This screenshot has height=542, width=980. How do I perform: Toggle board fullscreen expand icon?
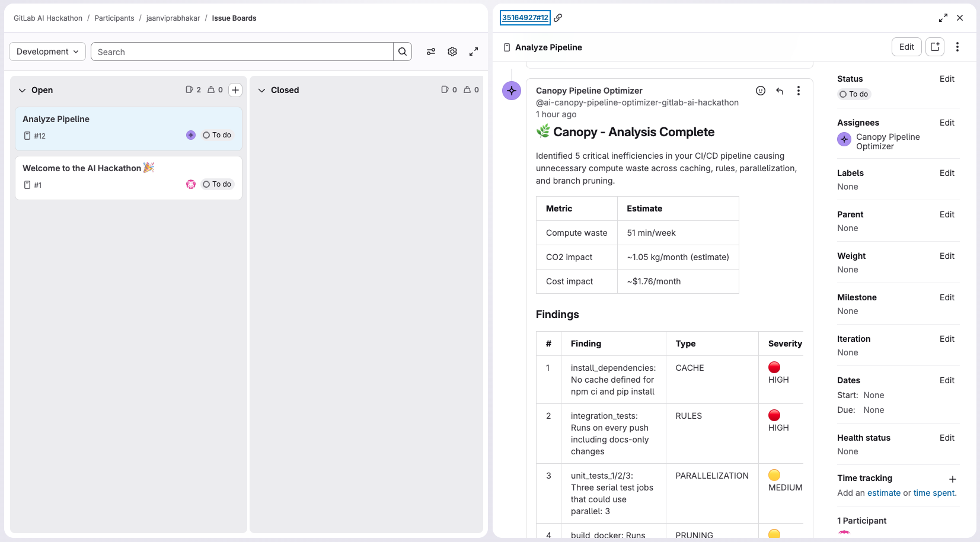(474, 52)
